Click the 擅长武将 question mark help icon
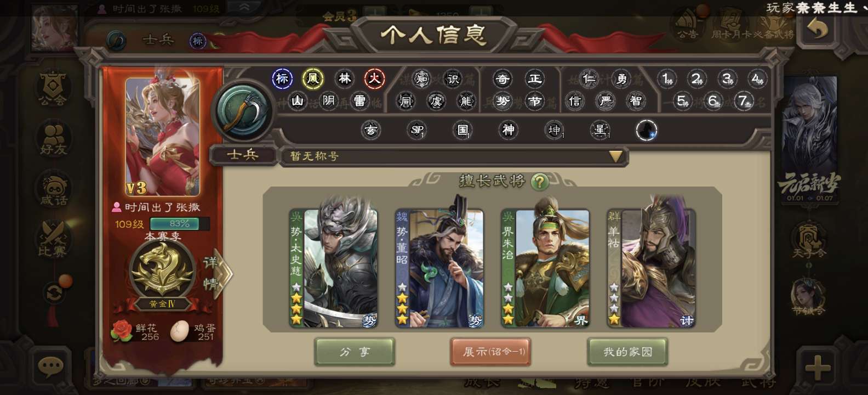 [540, 182]
